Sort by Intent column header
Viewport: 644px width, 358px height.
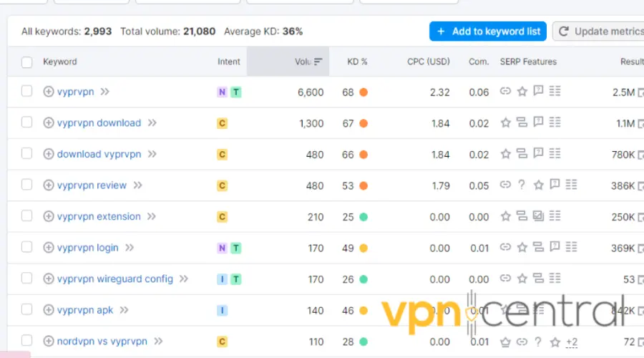[229, 62]
